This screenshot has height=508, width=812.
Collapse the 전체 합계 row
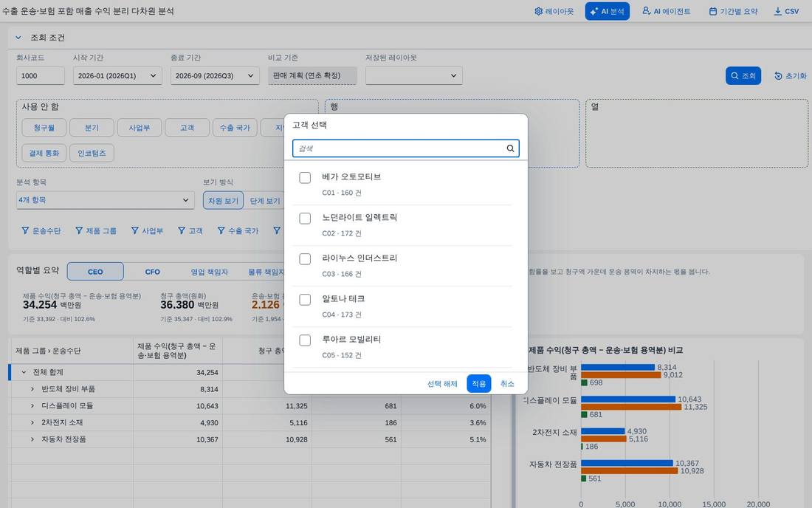24,372
